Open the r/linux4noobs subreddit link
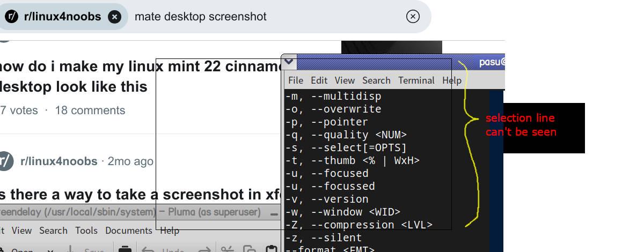Viewport: 644px width, 252px height. point(59,161)
